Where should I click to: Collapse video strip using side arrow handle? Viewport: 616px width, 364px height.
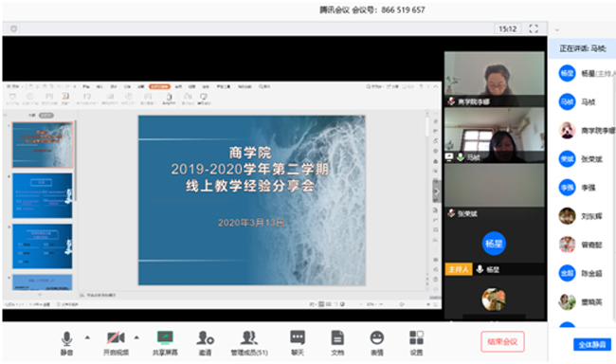point(437,191)
